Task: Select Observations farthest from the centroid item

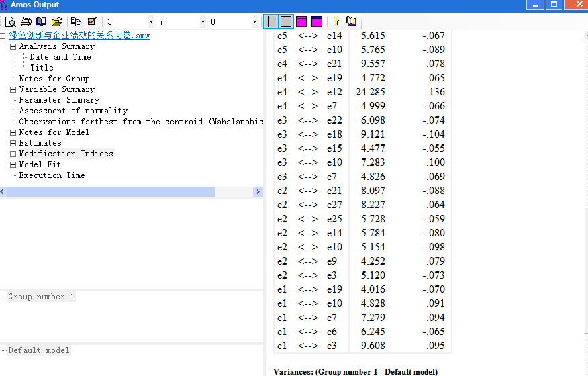Action: [x=141, y=122]
